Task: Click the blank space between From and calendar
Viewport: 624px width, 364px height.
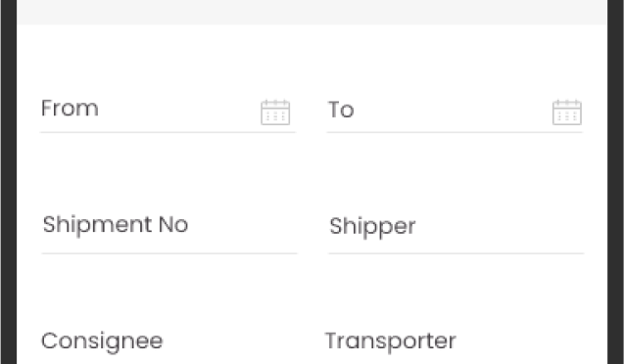Action: pyautogui.click(x=179, y=109)
